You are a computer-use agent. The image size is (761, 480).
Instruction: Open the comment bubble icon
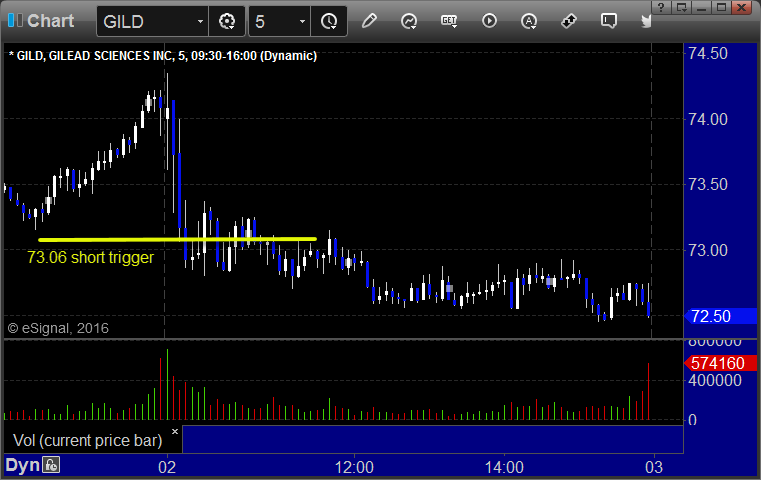click(608, 21)
